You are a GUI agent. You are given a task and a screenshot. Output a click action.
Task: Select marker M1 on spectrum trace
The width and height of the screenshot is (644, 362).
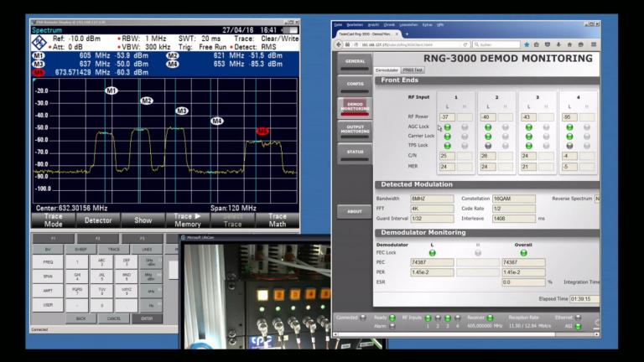click(x=111, y=90)
